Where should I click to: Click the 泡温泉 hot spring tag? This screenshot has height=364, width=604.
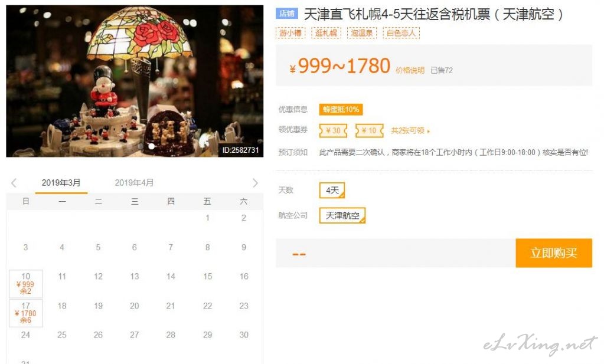point(362,33)
